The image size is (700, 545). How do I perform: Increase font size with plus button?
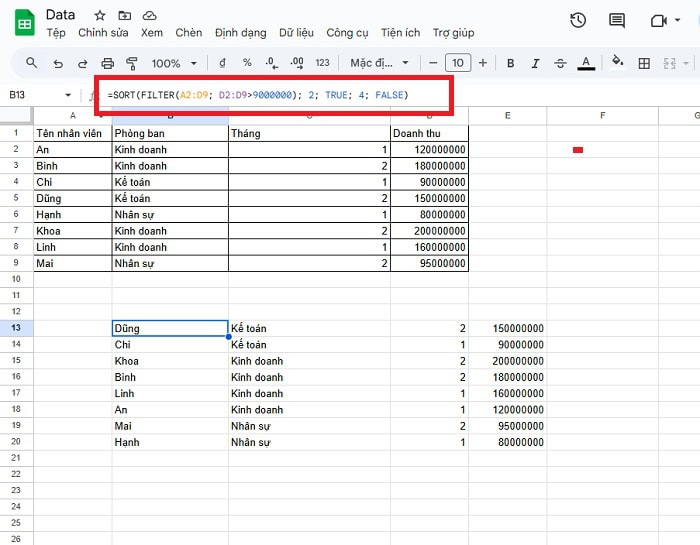click(483, 63)
